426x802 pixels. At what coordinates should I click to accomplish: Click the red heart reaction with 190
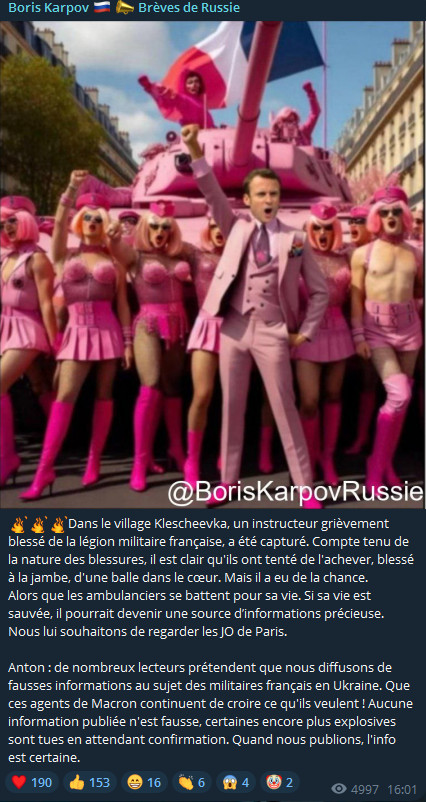(x=32, y=783)
